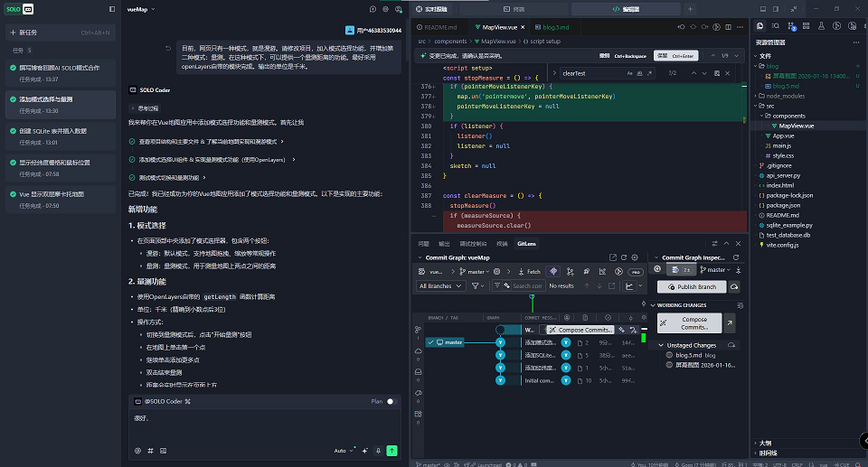
Task: Close the MapView.vue editor tab
Action: (523, 27)
